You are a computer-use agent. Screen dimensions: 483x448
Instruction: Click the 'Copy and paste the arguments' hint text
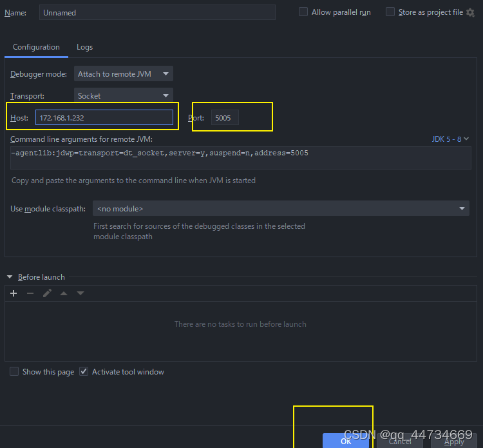tap(133, 180)
